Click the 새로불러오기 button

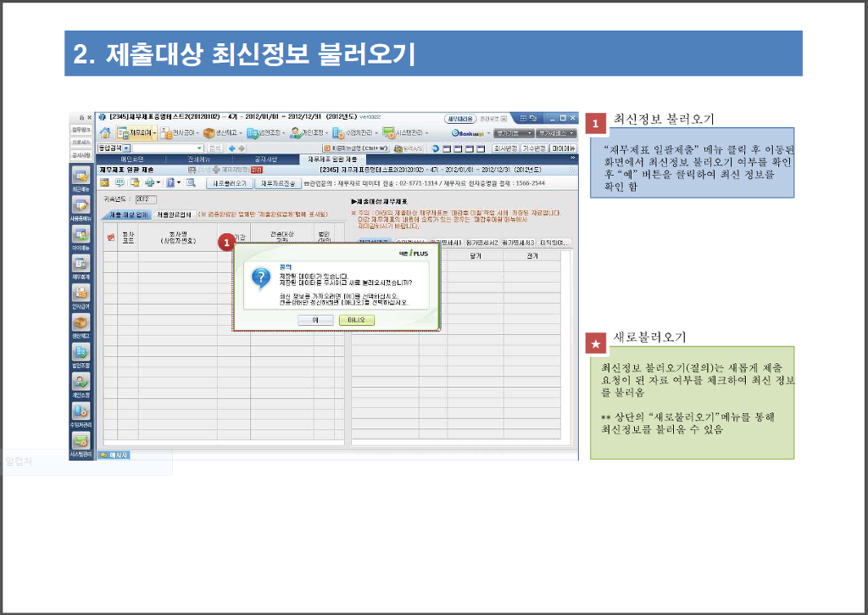click(x=230, y=183)
